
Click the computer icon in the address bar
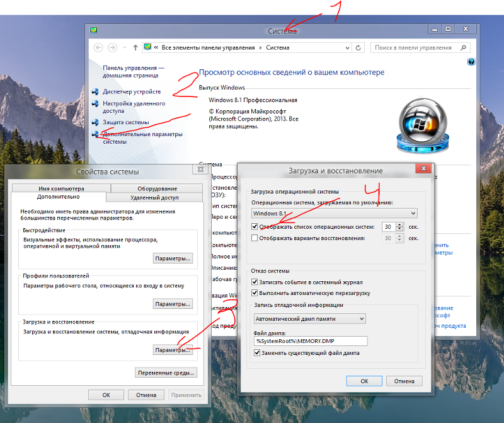tap(147, 47)
